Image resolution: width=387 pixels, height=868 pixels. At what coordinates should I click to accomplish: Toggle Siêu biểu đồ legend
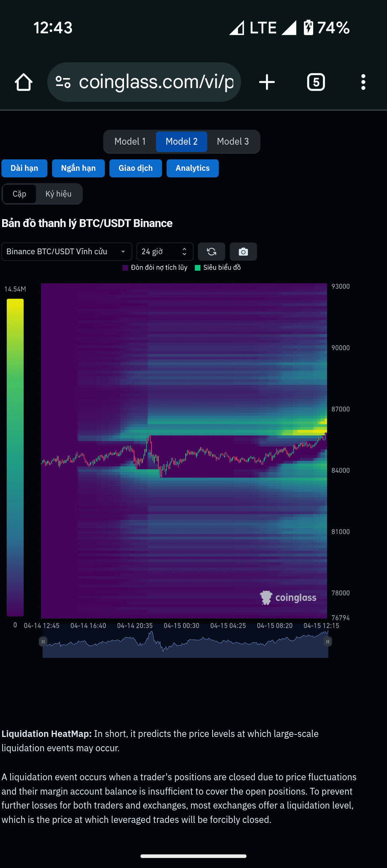218,267
